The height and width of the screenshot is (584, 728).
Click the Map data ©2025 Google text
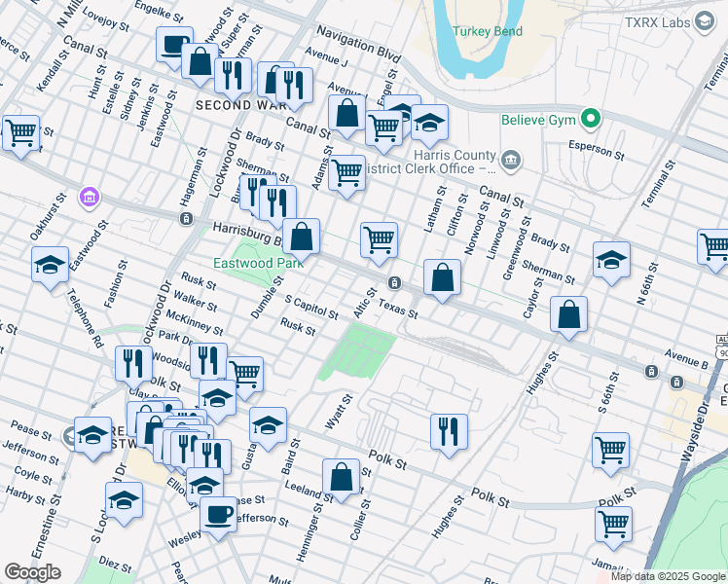[x=668, y=577]
